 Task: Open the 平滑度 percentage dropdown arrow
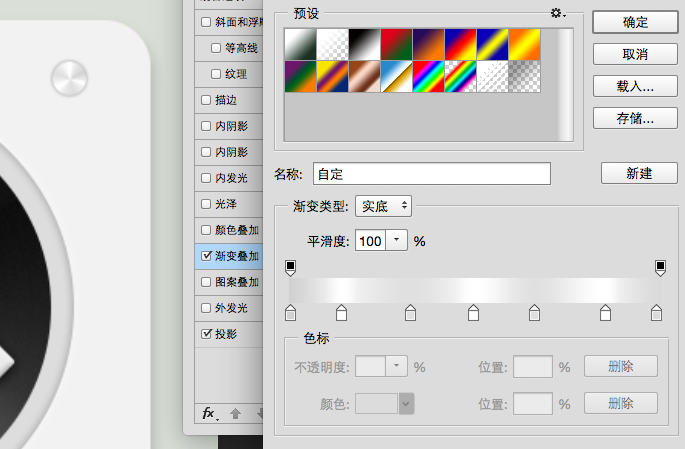pyautogui.click(x=397, y=240)
